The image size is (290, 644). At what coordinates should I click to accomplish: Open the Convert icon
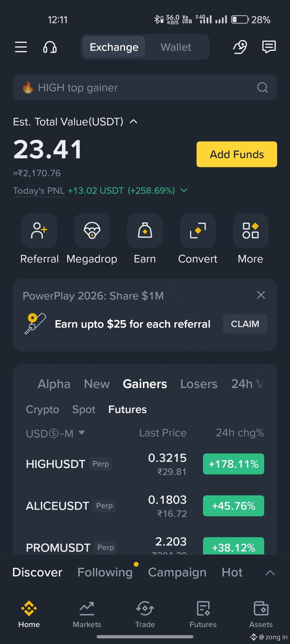tap(198, 230)
